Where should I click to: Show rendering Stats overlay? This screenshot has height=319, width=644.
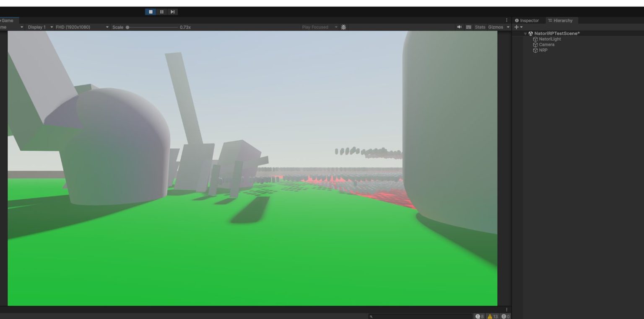coord(479,27)
